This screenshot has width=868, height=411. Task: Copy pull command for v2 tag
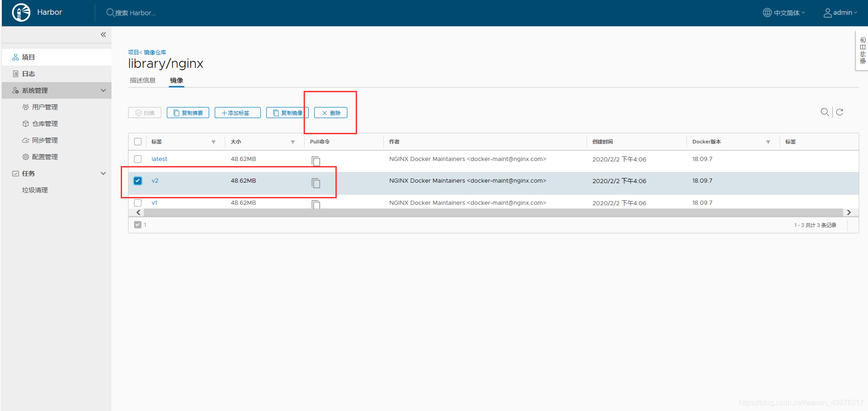click(316, 183)
